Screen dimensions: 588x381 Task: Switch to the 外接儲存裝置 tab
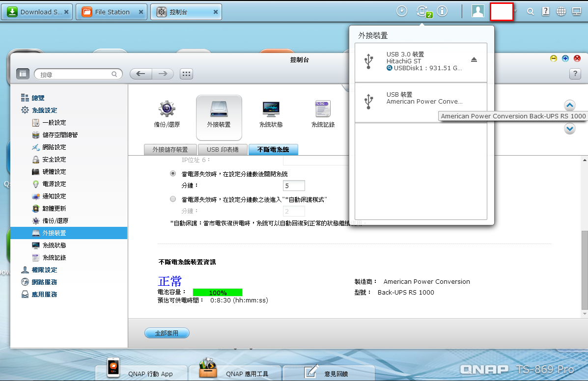point(170,150)
